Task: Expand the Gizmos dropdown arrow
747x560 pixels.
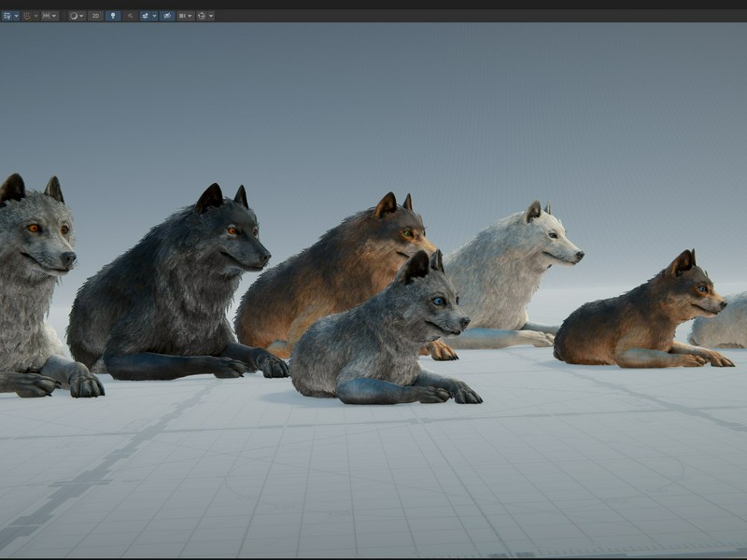Action: (x=211, y=16)
